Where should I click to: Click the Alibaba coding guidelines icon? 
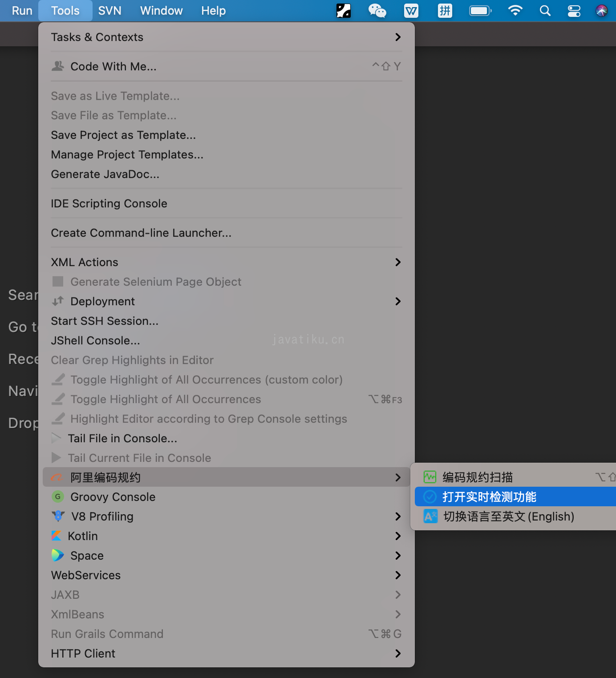pos(57,477)
